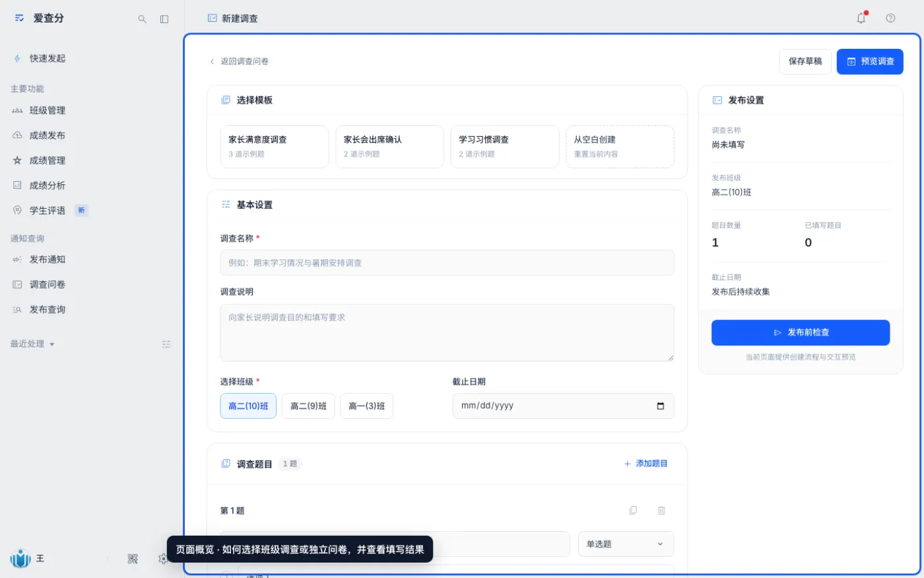Toggle class 高二(9)班 chip
The width and height of the screenshot is (924, 578).
(x=308, y=406)
